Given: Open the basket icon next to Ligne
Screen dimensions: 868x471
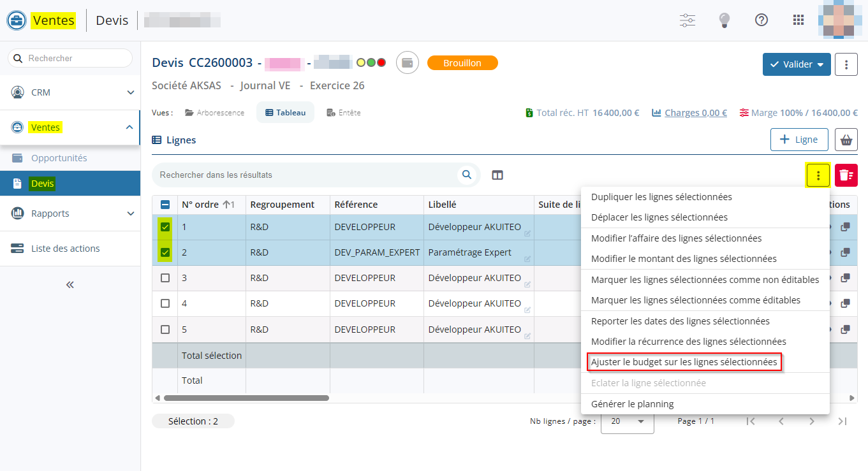Looking at the screenshot, I should [x=846, y=140].
